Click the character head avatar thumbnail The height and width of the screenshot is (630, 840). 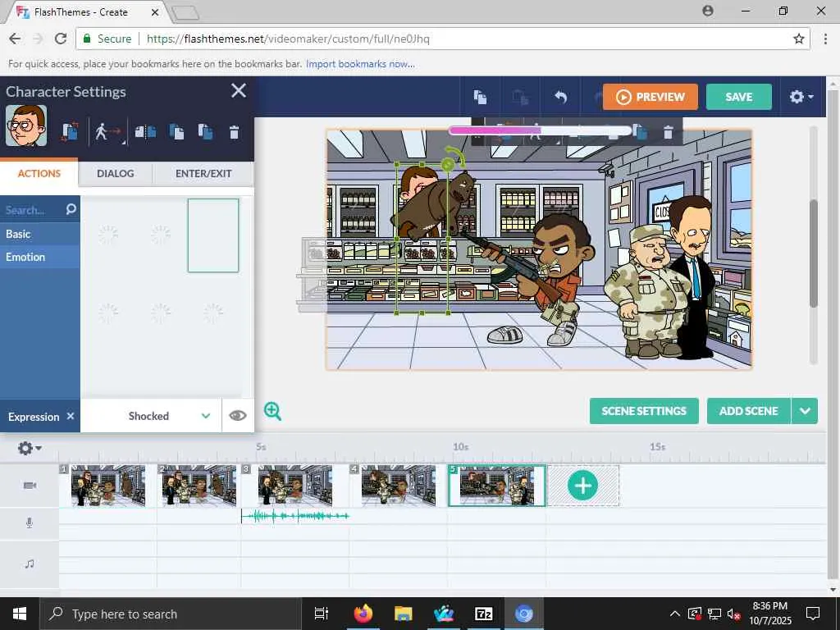pos(26,126)
